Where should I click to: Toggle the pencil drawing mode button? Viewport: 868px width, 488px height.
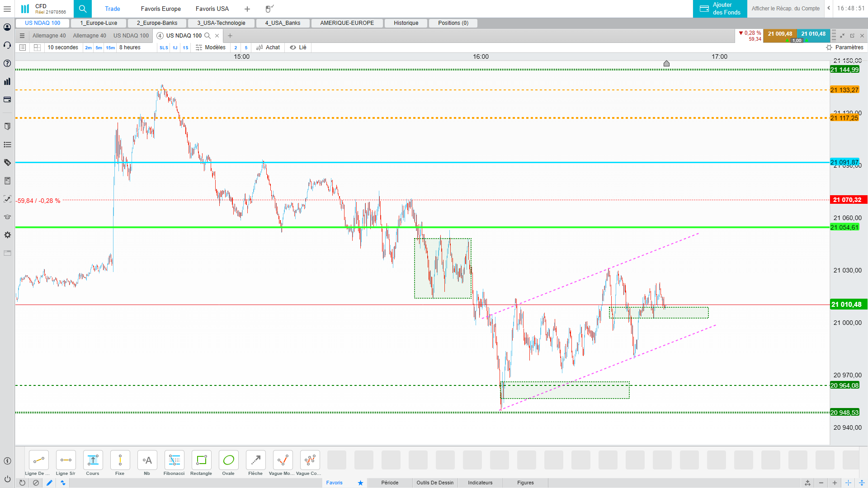point(49,483)
